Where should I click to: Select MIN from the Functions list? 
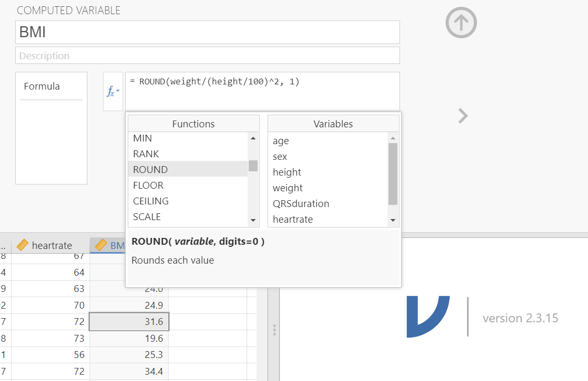(187, 138)
